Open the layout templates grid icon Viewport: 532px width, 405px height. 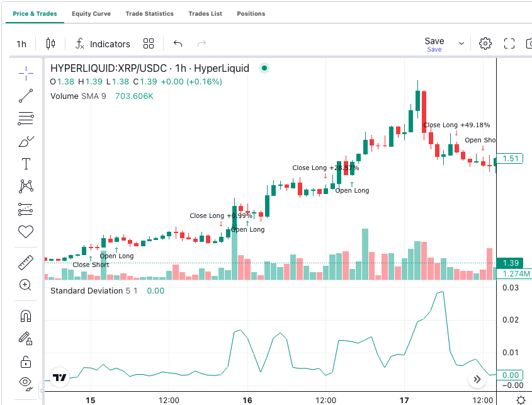tap(149, 43)
